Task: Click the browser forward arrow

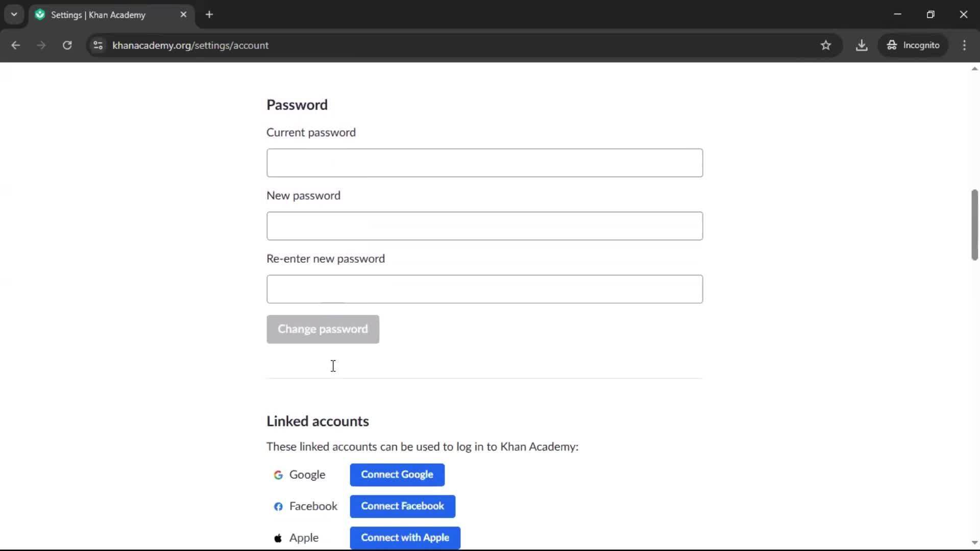Action: [x=41, y=45]
